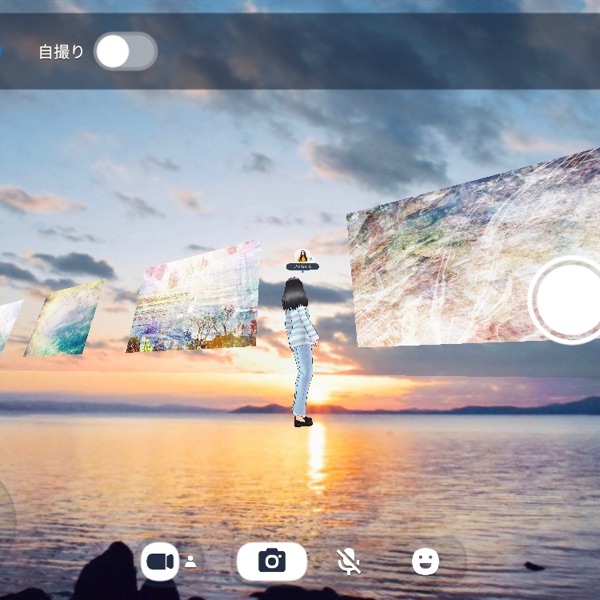
Task: Select the photo camera mode button
Action: pos(272,561)
